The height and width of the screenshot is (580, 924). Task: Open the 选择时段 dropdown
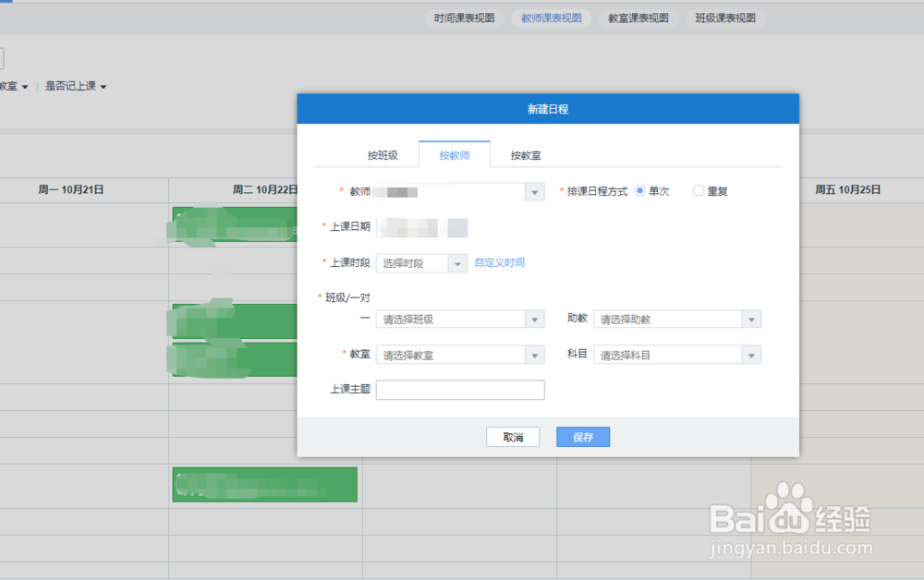[x=458, y=262]
